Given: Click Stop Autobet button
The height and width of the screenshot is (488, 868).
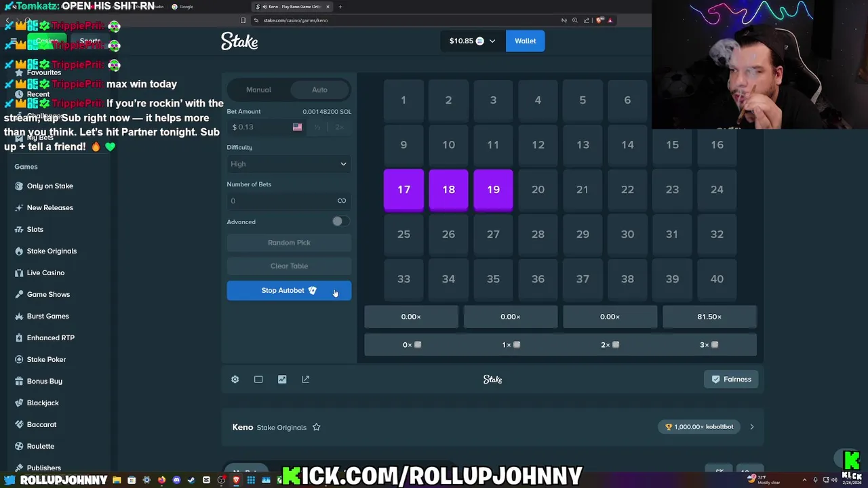Looking at the screenshot, I should pyautogui.click(x=289, y=290).
